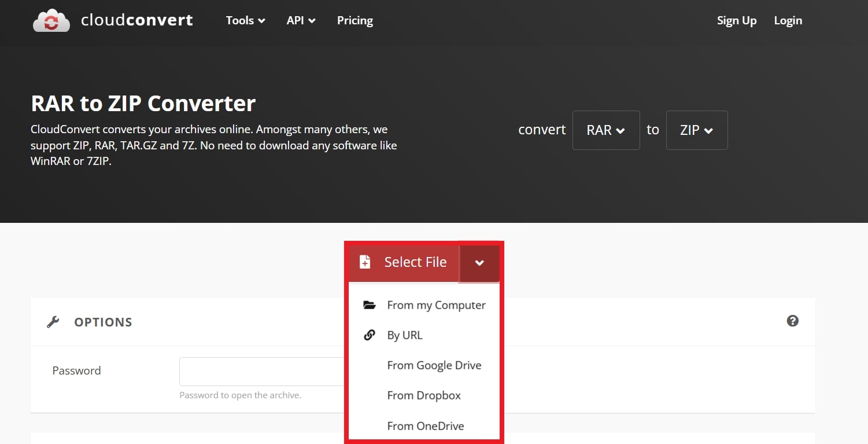Click the 'Password to open the archive.' hint
This screenshot has height=444, width=868.
click(x=241, y=395)
